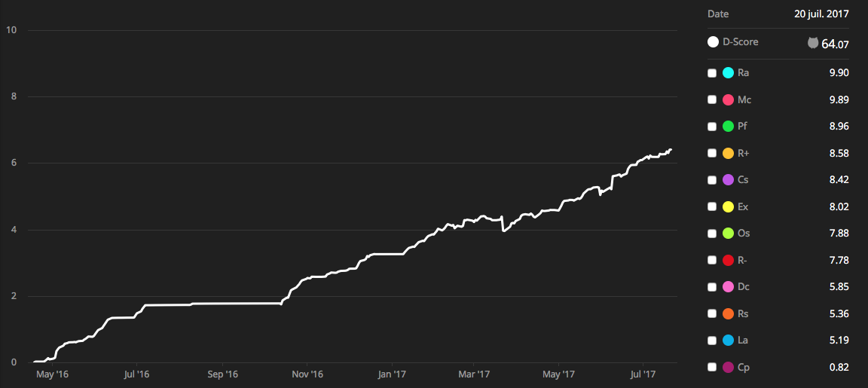Screen dimensions: 868x388
Task: Click the Jul '16 axis label
Action: point(136,374)
